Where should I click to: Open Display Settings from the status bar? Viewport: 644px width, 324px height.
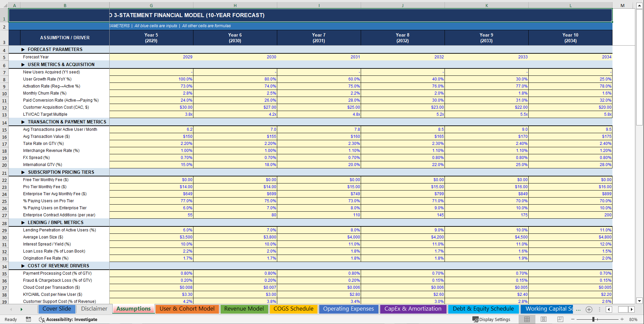click(x=492, y=319)
